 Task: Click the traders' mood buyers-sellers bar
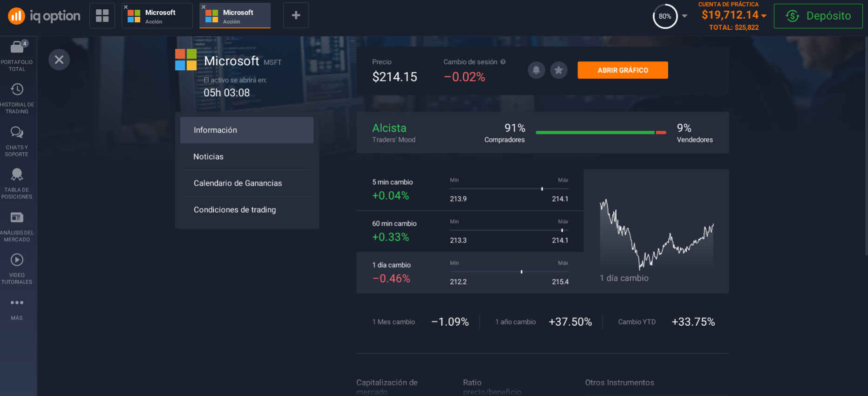coord(601,133)
